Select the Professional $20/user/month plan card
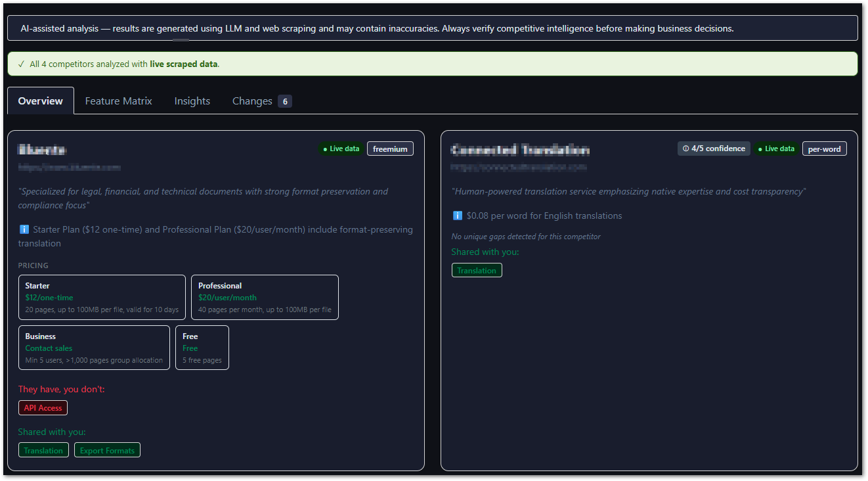 [265, 297]
